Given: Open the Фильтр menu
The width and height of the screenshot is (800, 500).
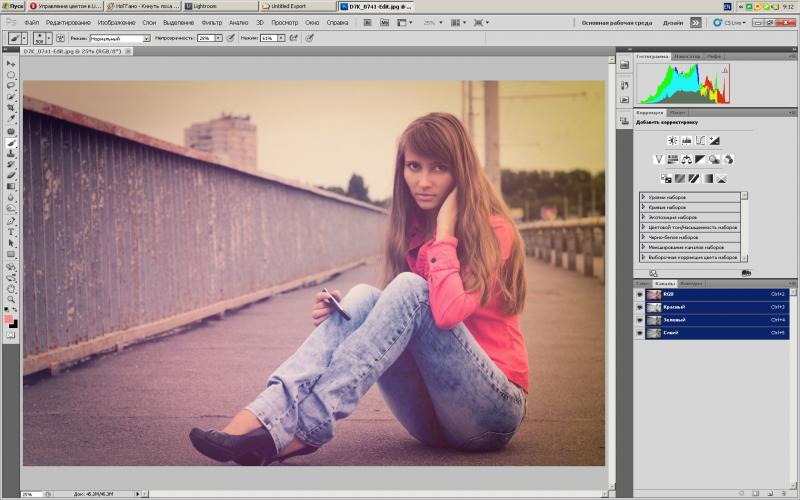Looking at the screenshot, I should (x=212, y=22).
